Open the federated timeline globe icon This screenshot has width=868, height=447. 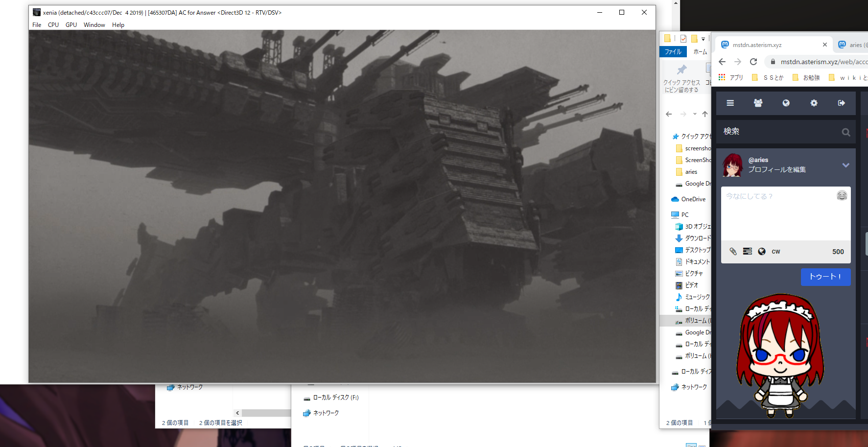[786, 103]
